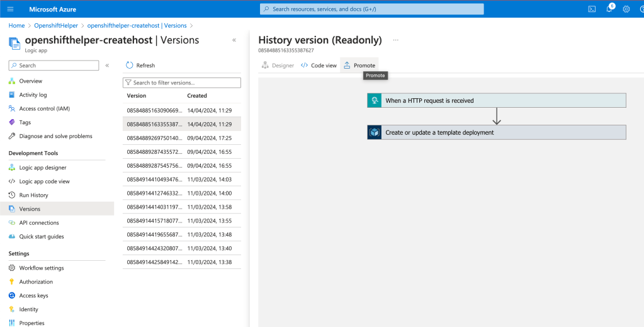Select version 08584914410493476 from 14:03
Viewport: 644px width, 327px height.
click(181, 180)
